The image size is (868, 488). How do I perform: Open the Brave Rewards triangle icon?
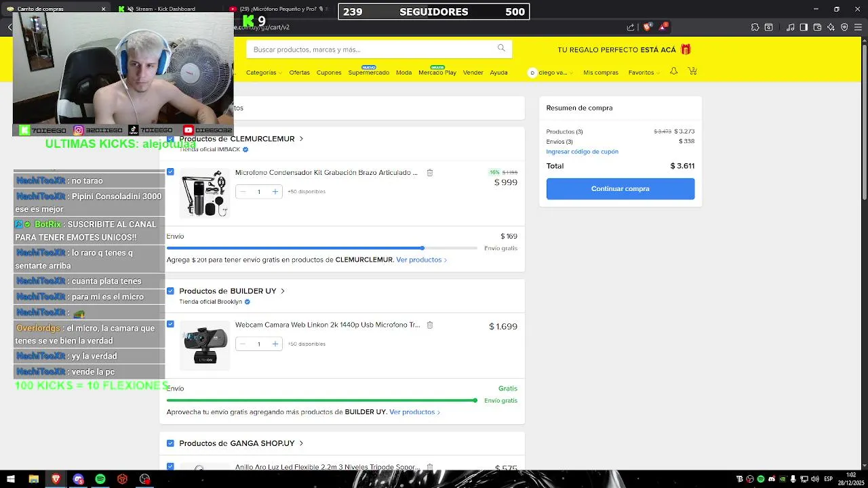click(x=664, y=27)
